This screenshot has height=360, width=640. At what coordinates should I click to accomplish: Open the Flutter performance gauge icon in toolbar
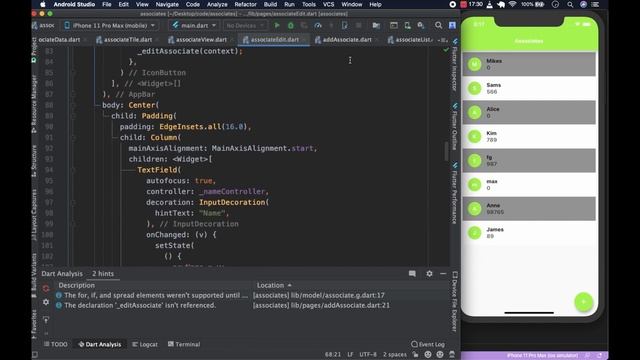click(318, 25)
